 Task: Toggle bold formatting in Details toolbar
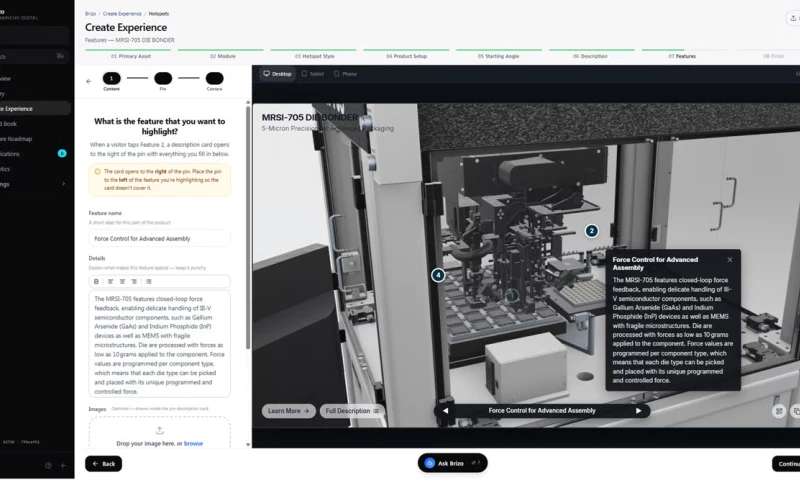pyautogui.click(x=96, y=282)
